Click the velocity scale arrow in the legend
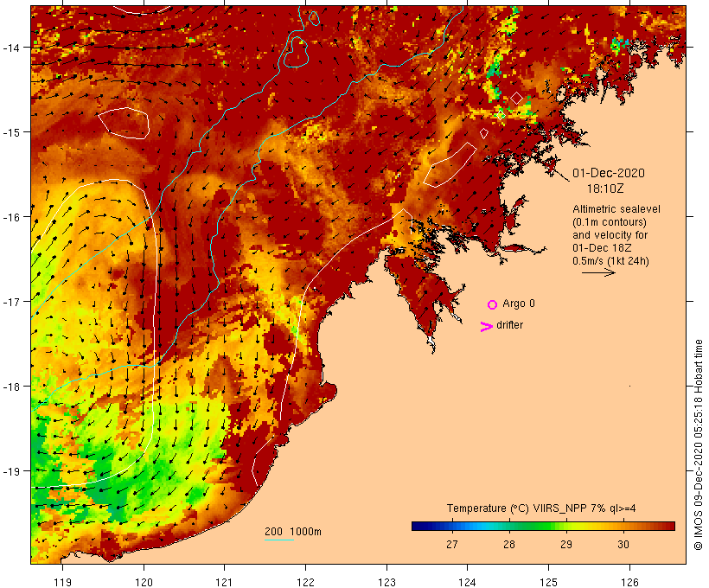This screenshot has height=588, width=709. click(598, 272)
